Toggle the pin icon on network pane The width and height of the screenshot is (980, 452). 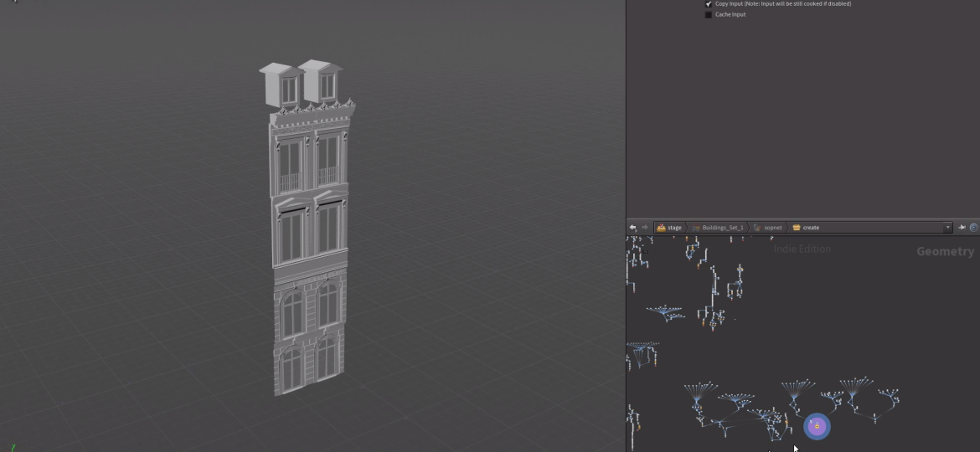point(962,228)
